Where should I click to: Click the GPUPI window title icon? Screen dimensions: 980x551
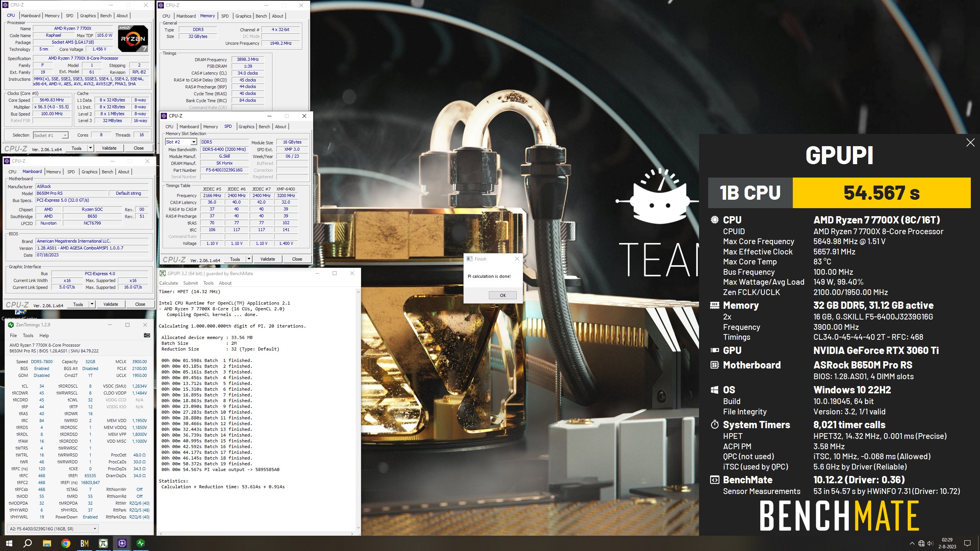click(163, 273)
